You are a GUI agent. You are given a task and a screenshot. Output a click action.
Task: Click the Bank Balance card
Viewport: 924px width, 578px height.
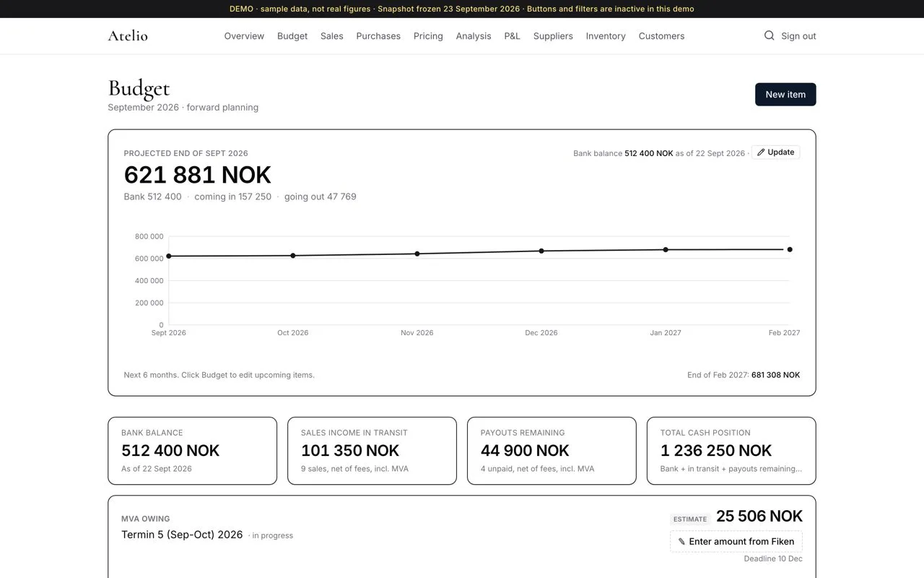(x=192, y=451)
